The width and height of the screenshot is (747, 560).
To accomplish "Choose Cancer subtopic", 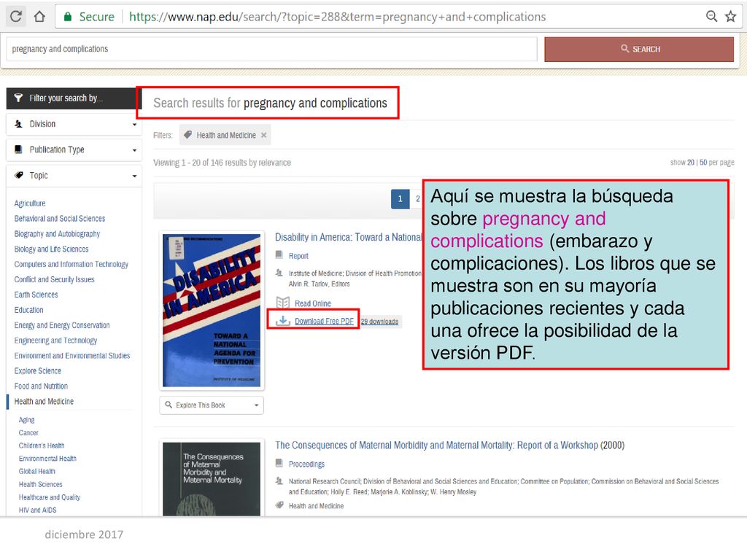I will (x=28, y=433).
